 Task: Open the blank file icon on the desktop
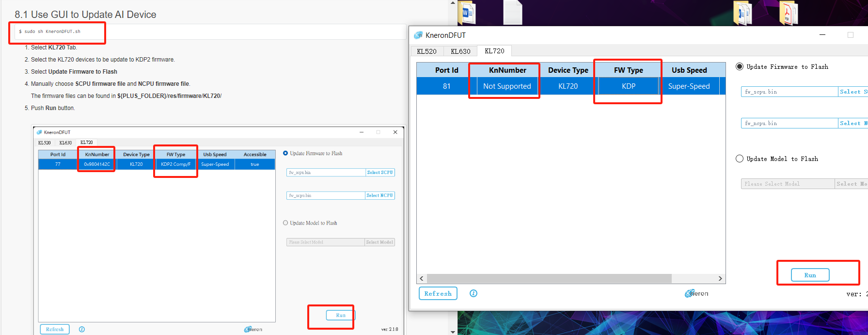click(x=512, y=13)
